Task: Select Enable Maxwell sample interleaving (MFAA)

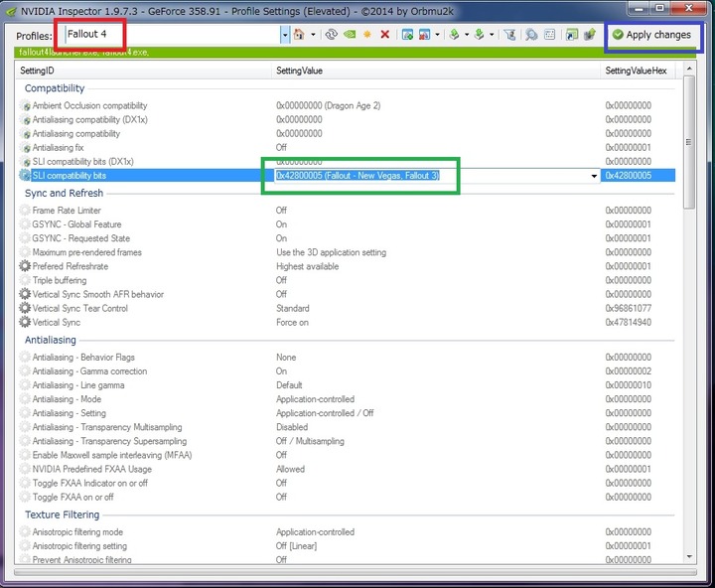Action: coord(112,455)
